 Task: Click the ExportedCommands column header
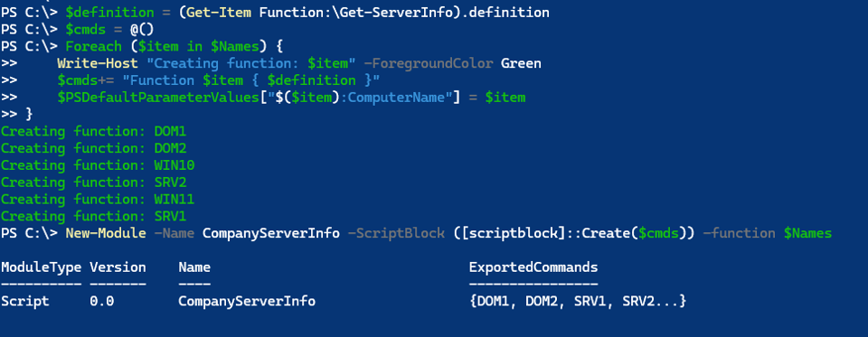[533, 267]
